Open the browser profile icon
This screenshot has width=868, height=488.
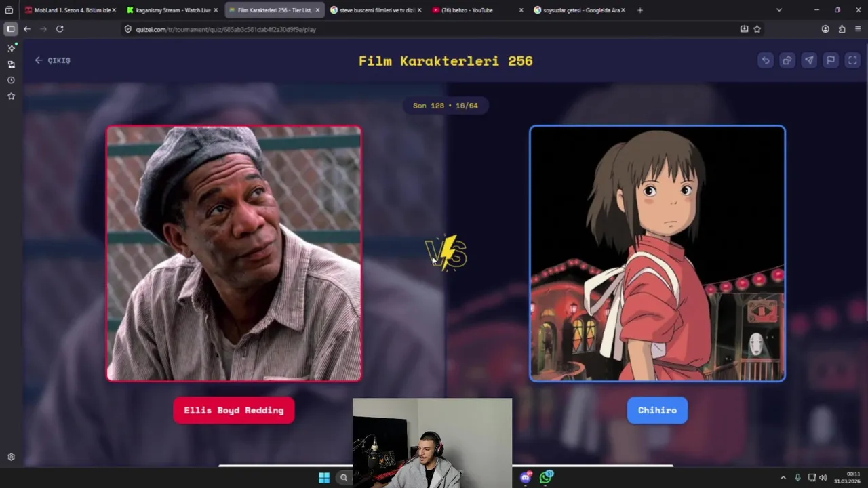(825, 29)
